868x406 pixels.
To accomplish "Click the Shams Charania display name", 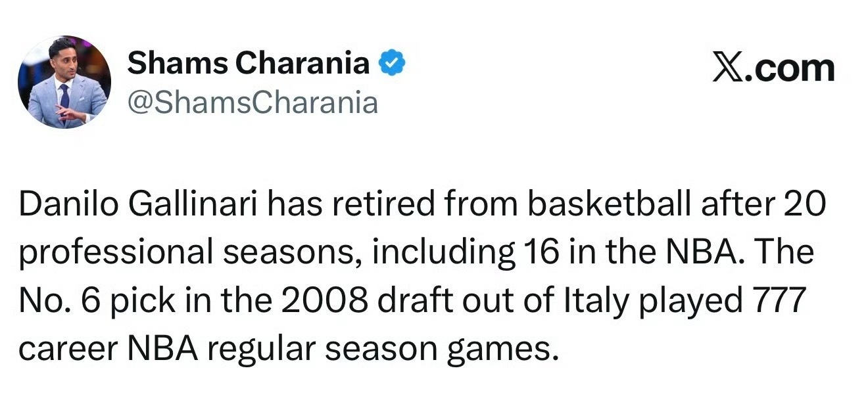I will pyautogui.click(x=249, y=64).
